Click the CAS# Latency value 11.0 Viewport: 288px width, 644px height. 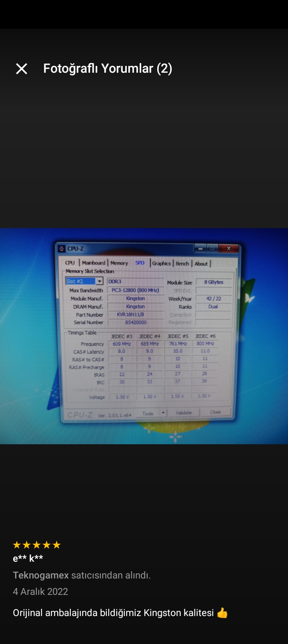click(x=205, y=351)
